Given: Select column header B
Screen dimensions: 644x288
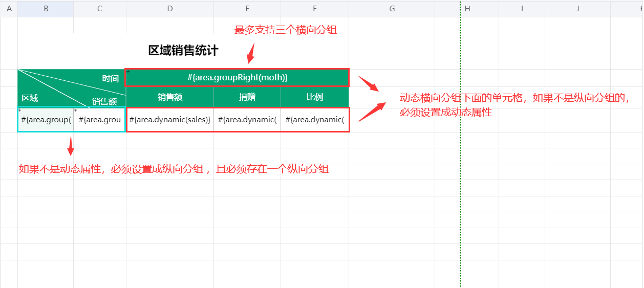Looking at the screenshot, I should 46,9.
